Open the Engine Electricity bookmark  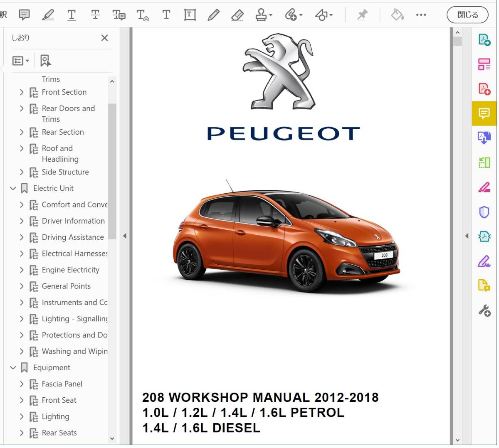[71, 270]
